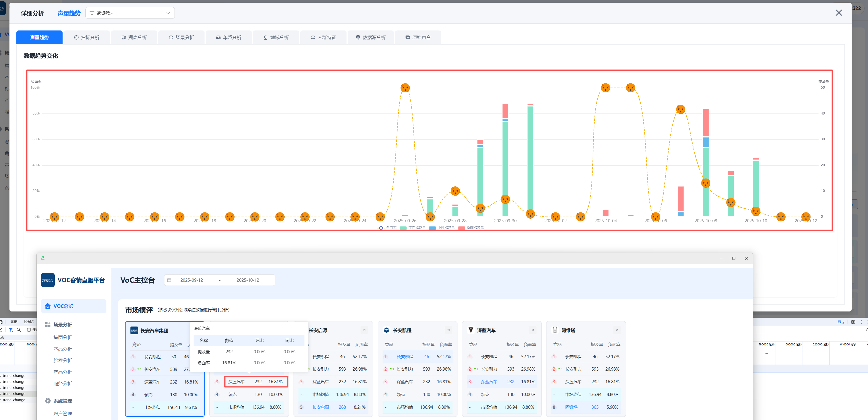The height and width of the screenshot is (420, 868).
Task: Pin the floating window with pin icon
Action: tap(43, 259)
